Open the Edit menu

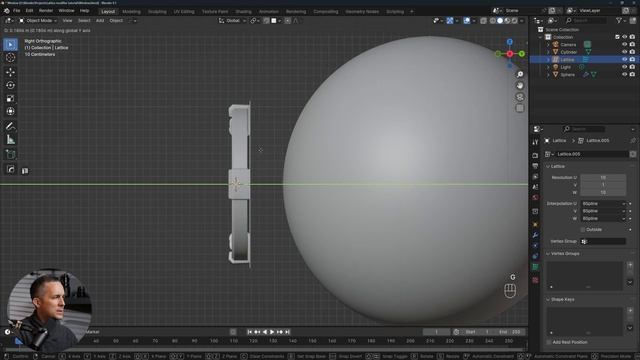[29, 11]
